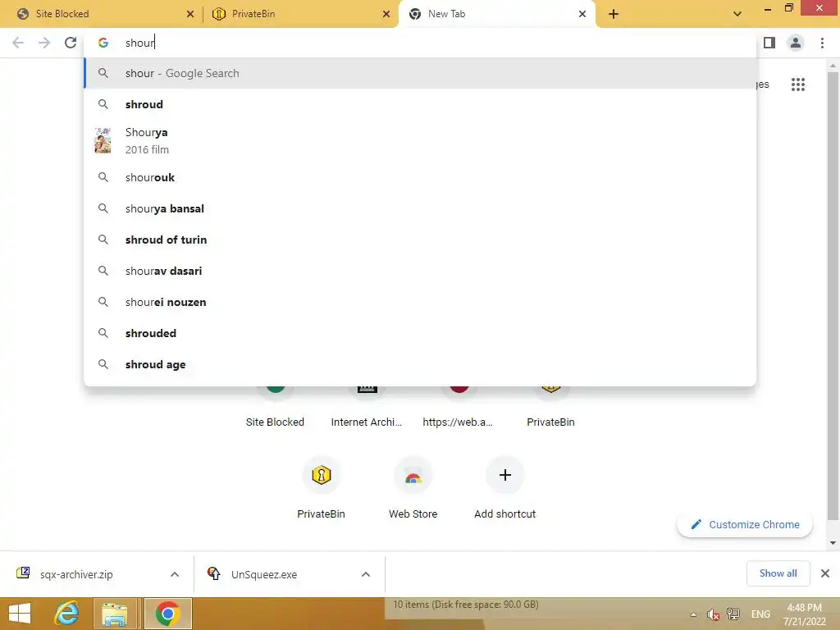Image resolution: width=840 pixels, height=630 pixels.
Task: Go back to the previous page
Action: pyautogui.click(x=18, y=43)
